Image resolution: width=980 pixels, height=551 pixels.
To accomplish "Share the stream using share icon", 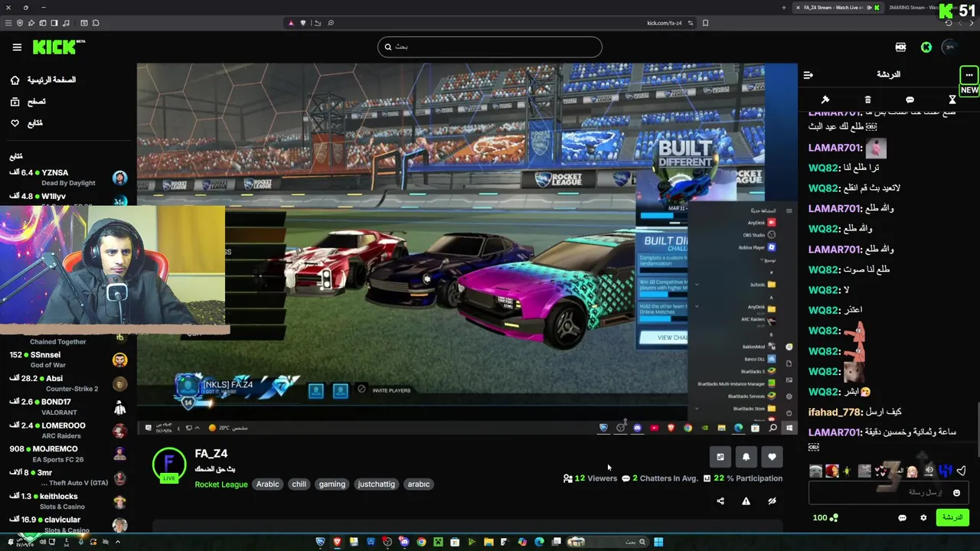I will coord(720,501).
